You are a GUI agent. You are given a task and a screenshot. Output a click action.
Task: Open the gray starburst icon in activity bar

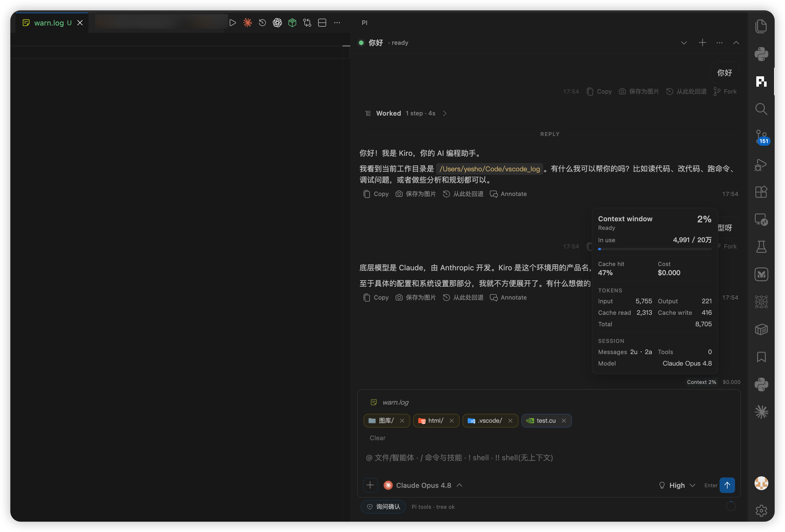pyautogui.click(x=761, y=412)
